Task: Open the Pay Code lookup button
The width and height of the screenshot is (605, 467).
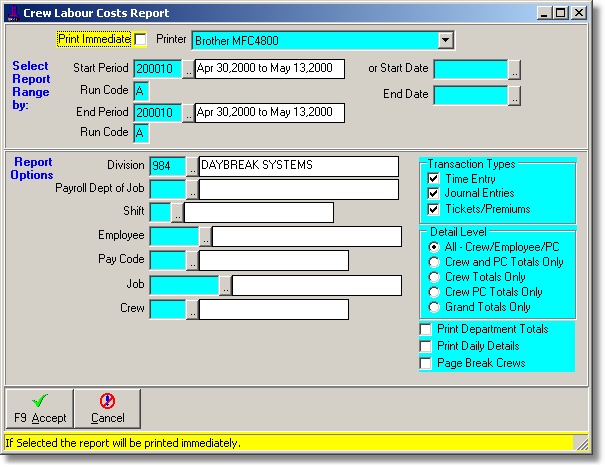Action: click(x=192, y=262)
